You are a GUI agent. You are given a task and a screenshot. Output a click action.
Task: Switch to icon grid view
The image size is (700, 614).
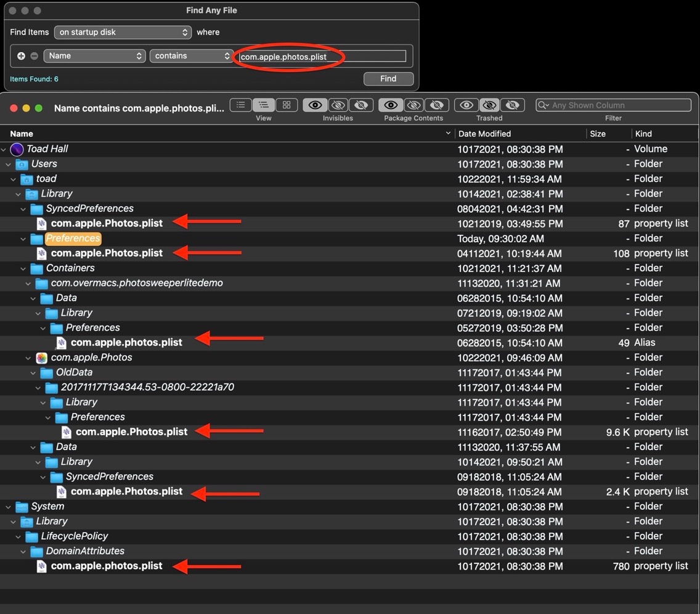[287, 105]
